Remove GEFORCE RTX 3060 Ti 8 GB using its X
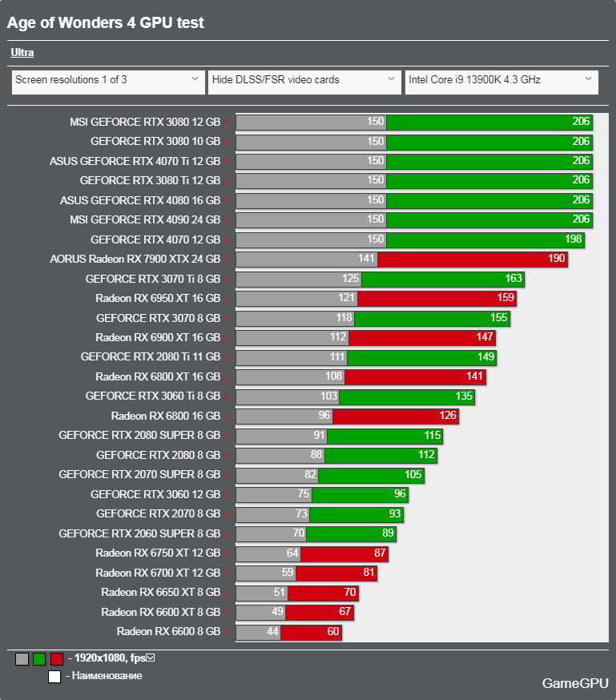Image resolution: width=616 pixels, height=700 pixels. [x=227, y=397]
